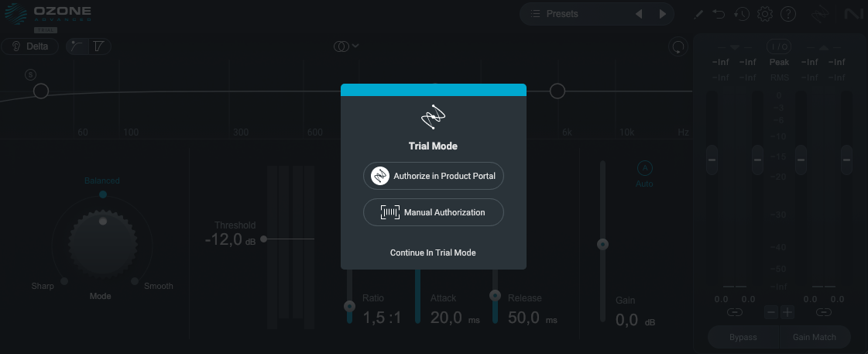Choose Manual Authorization in the dialog

point(434,212)
